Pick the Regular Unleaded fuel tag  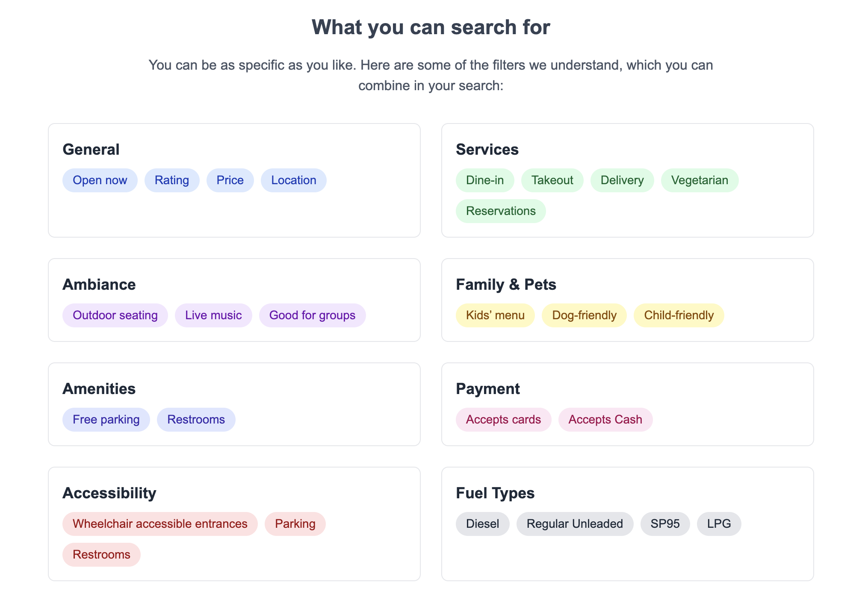(x=574, y=524)
